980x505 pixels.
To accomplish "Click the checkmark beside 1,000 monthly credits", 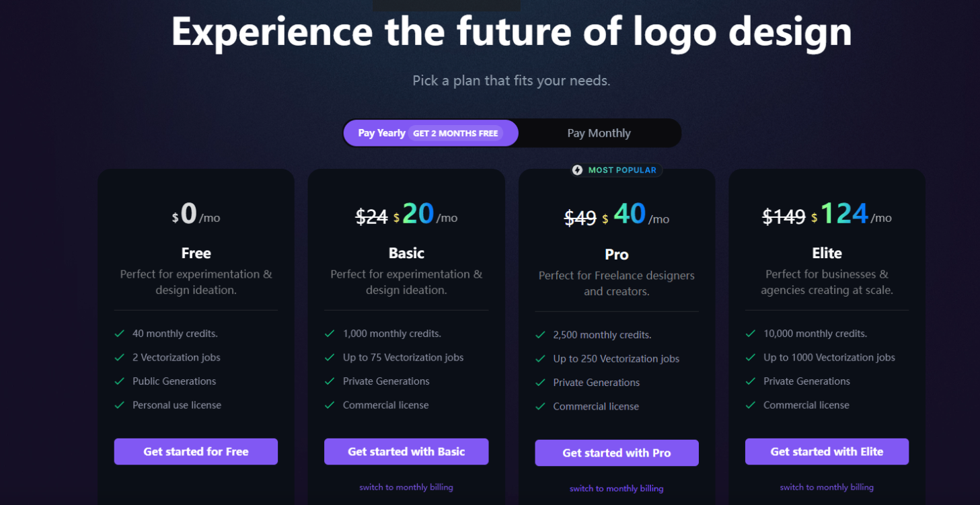I will point(330,333).
